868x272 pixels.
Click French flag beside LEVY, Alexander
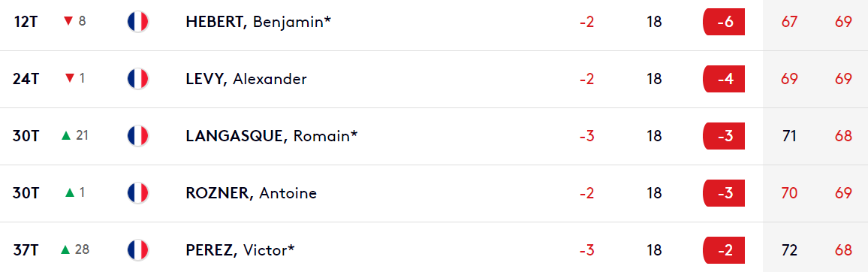click(x=138, y=79)
